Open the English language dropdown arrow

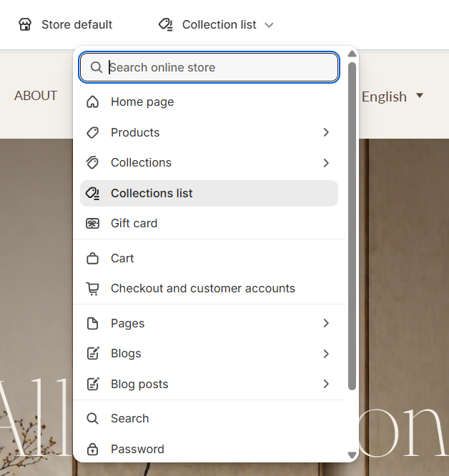[x=420, y=96]
